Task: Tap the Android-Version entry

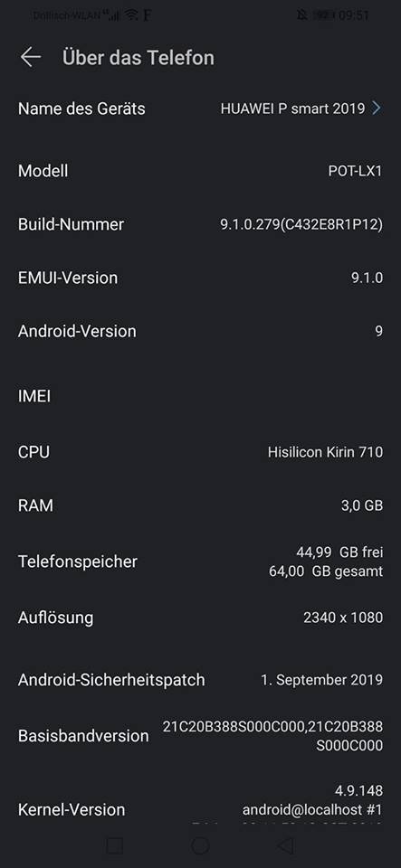Action: coord(201,331)
